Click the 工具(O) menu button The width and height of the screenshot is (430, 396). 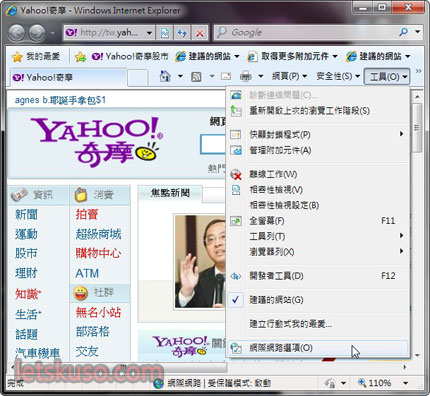387,77
